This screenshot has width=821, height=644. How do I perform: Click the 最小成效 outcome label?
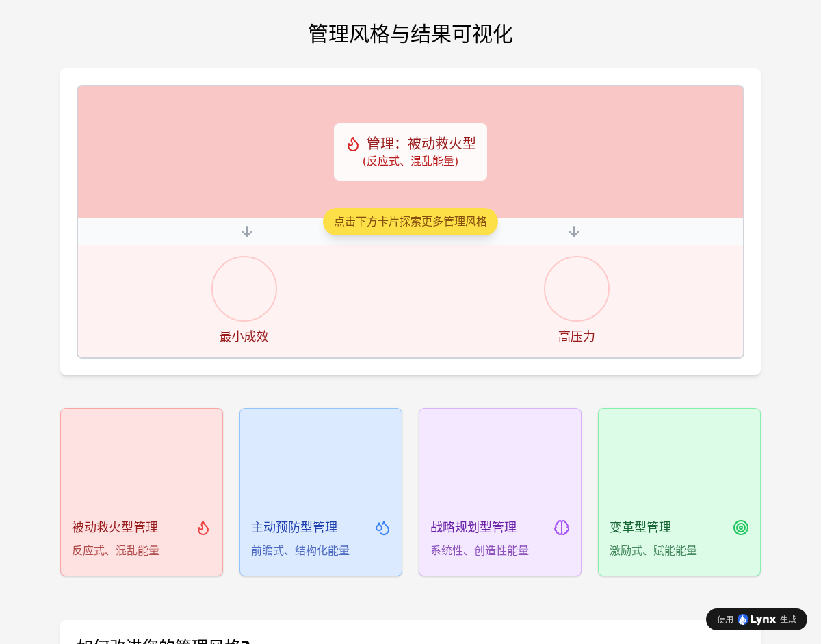coord(244,336)
